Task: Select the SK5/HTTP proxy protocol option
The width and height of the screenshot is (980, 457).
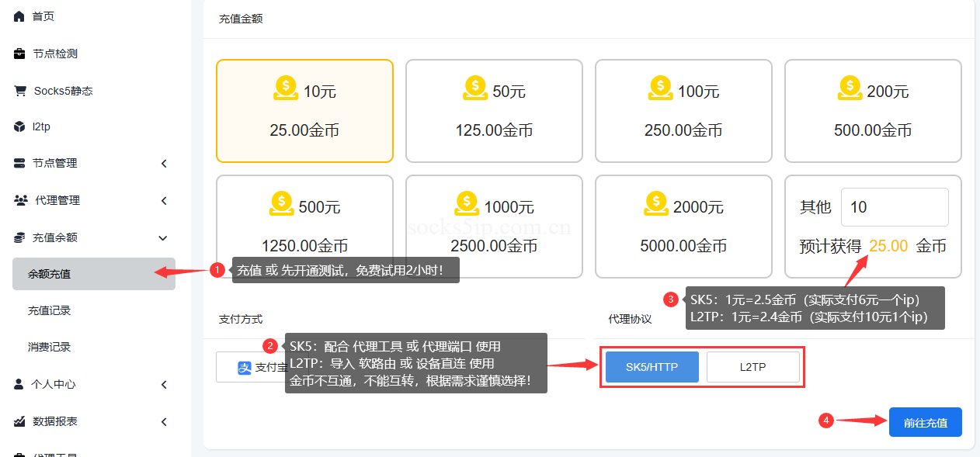Action: click(x=652, y=367)
